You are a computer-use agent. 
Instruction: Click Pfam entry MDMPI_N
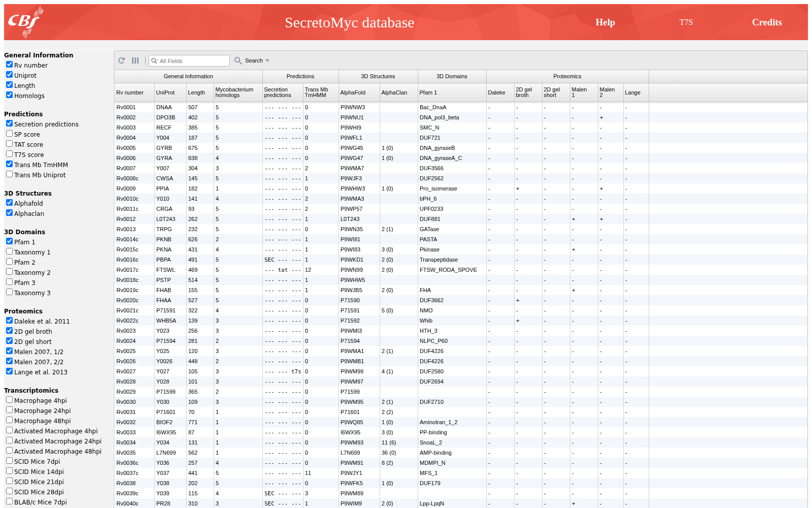pos(452,463)
